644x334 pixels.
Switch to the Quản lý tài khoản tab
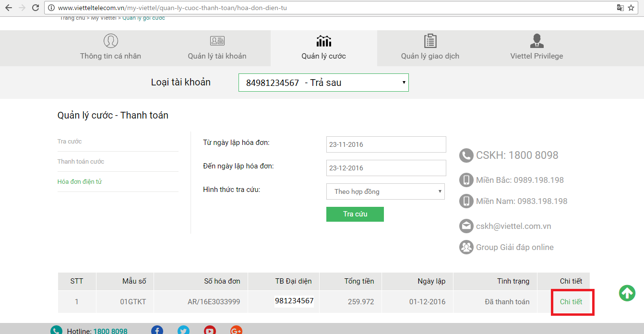click(217, 48)
